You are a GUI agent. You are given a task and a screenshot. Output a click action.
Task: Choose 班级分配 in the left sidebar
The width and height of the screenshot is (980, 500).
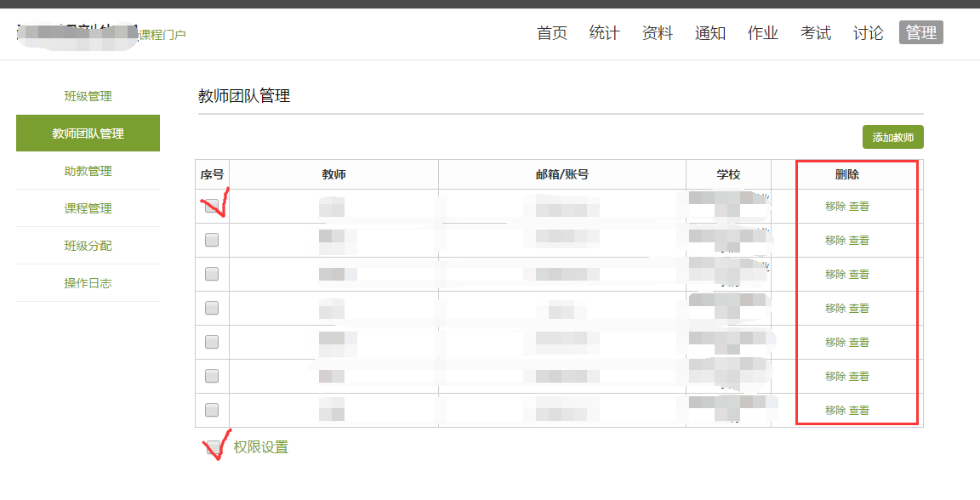pyautogui.click(x=88, y=246)
